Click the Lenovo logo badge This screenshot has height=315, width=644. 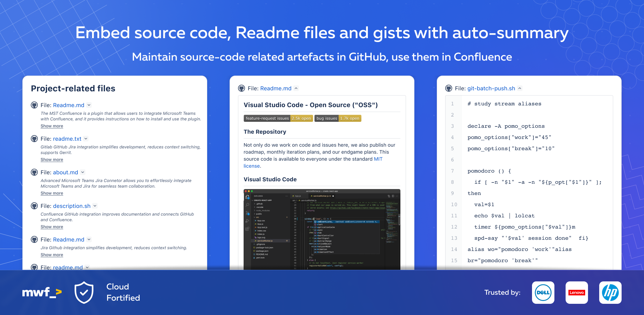click(577, 293)
